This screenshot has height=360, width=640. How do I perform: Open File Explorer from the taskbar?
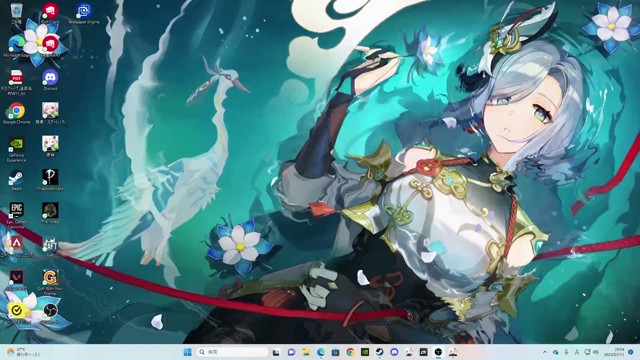click(306, 352)
